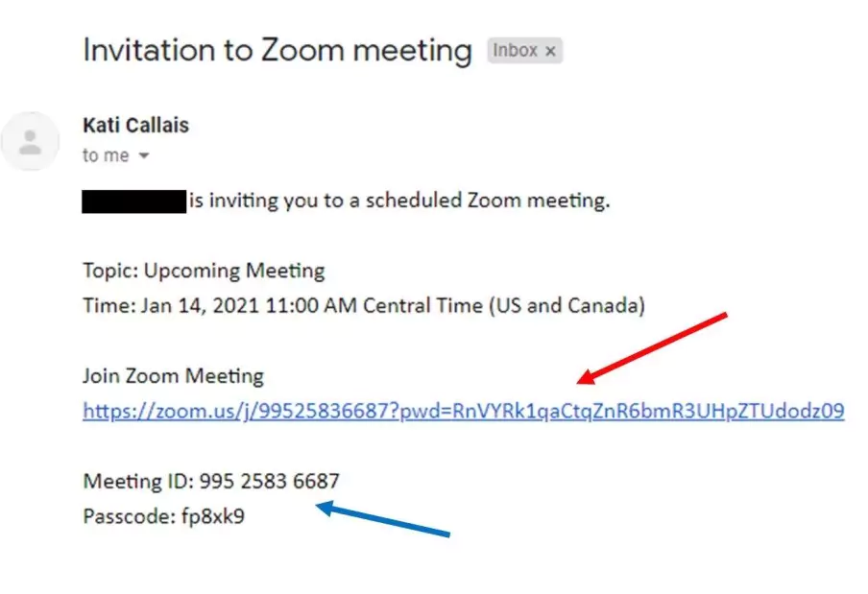
Task: Click the Inbox label chip
Action: (x=515, y=51)
